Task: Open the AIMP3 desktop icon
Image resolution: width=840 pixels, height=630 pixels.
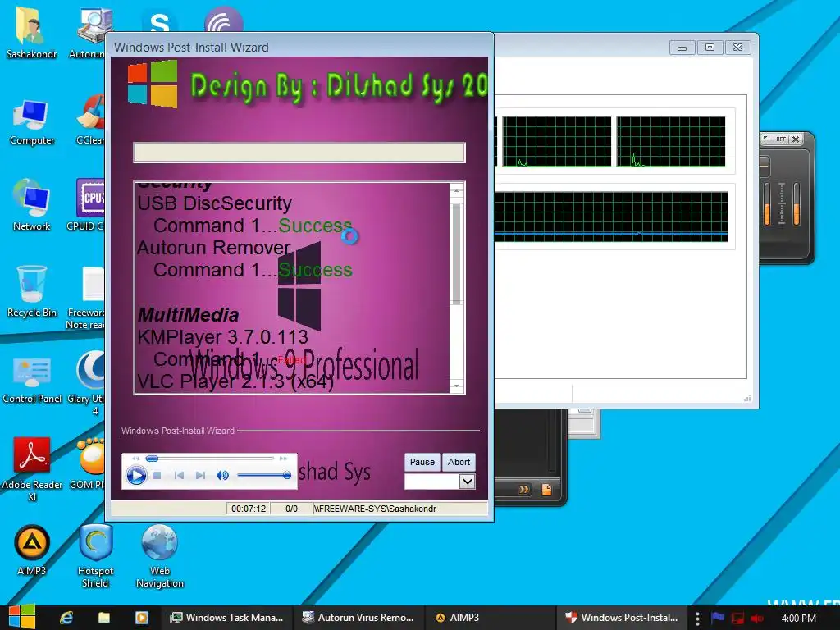Action: pyautogui.click(x=32, y=550)
